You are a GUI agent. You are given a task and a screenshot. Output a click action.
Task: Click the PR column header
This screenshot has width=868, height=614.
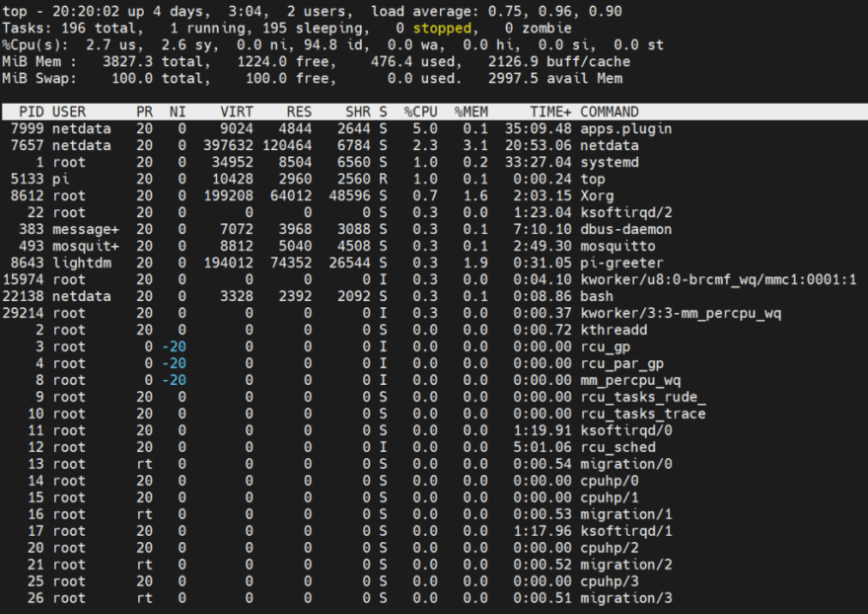pos(144,112)
